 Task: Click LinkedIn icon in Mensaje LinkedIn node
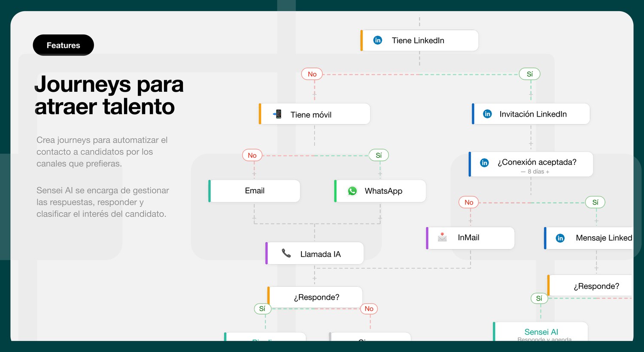click(x=560, y=238)
